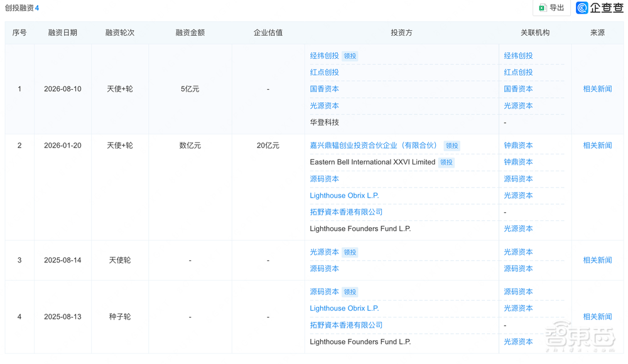The image size is (628, 364).
Task: Click the date 2026-08-10
Action: coord(62,89)
